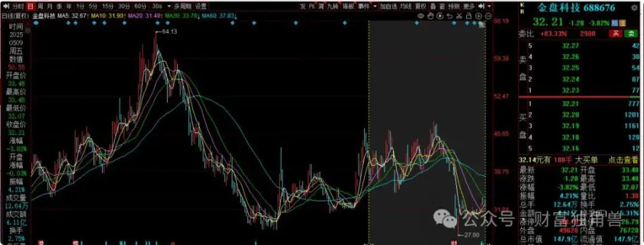Click buy level 2 price 32.20
644x245 pixels.
tap(570, 115)
